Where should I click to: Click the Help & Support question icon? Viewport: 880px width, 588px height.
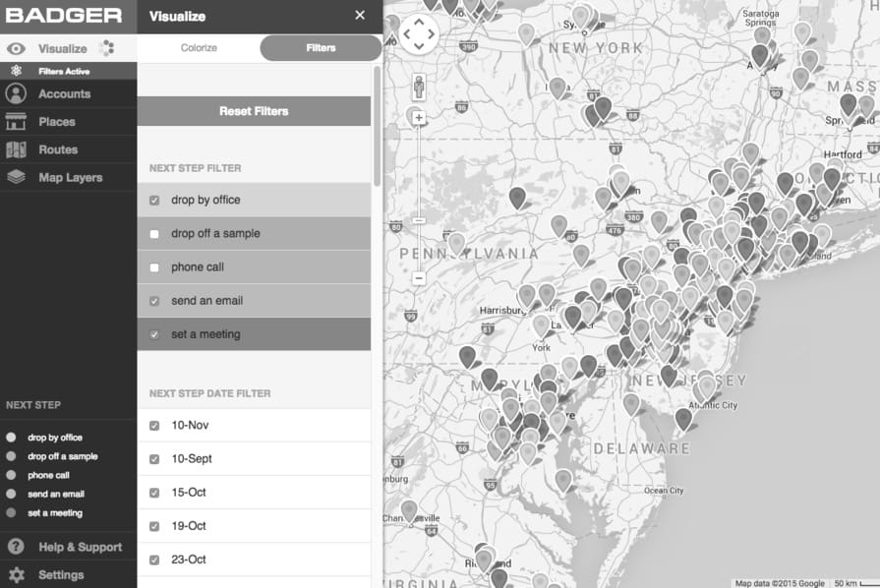point(18,547)
